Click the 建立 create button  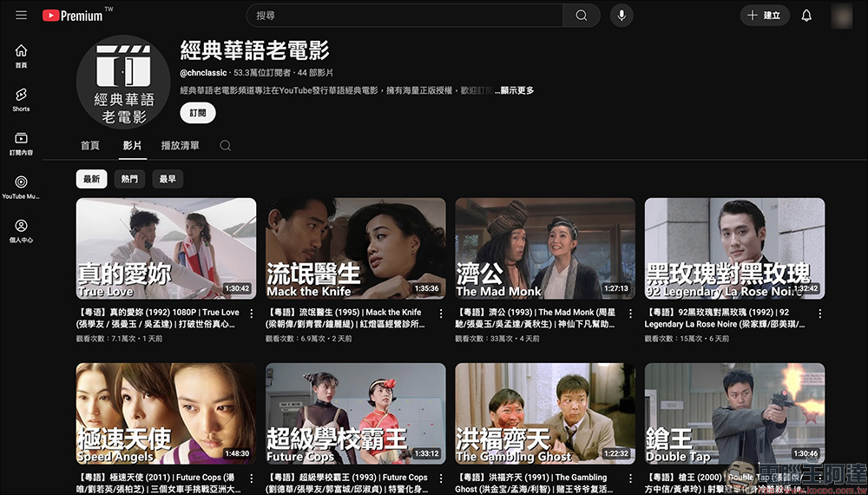[x=765, y=16]
